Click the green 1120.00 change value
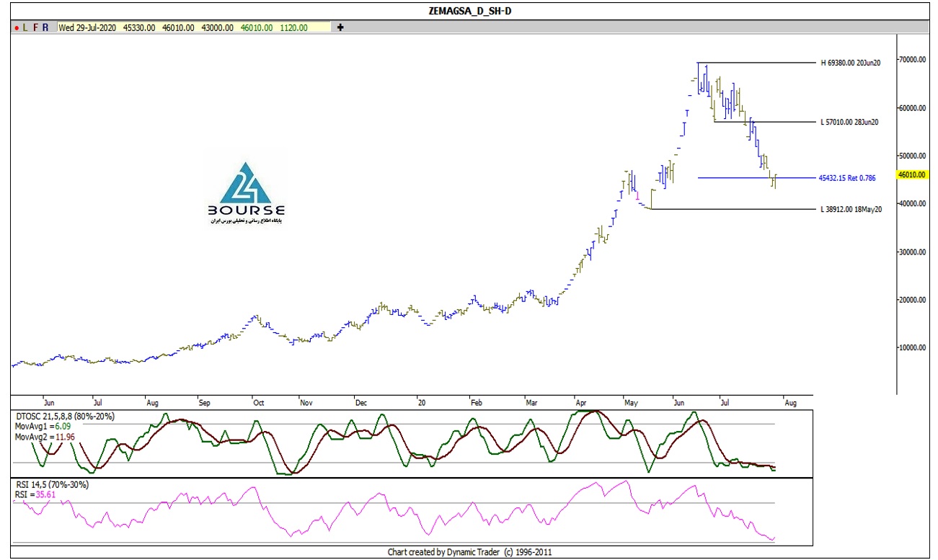The width and height of the screenshot is (938, 560). point(293,27)
